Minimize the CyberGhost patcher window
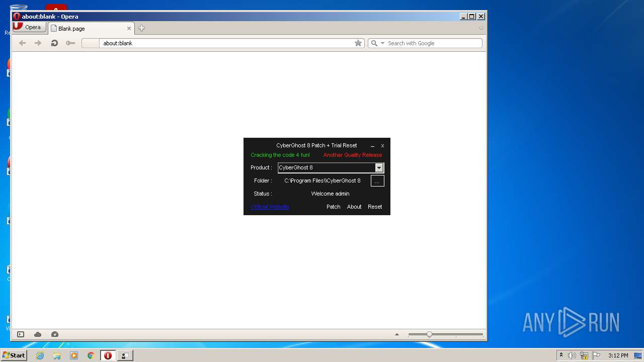Viewport: 644px width, 362px height. point(372,146)
